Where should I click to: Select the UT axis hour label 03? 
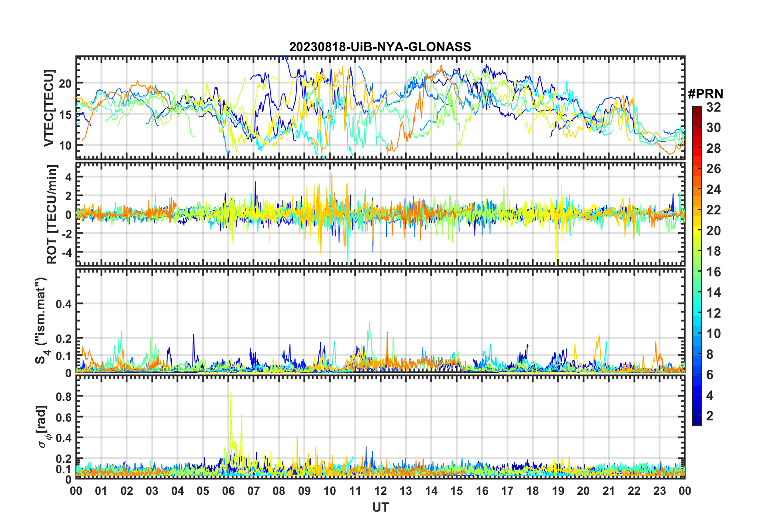coord(152,491)
